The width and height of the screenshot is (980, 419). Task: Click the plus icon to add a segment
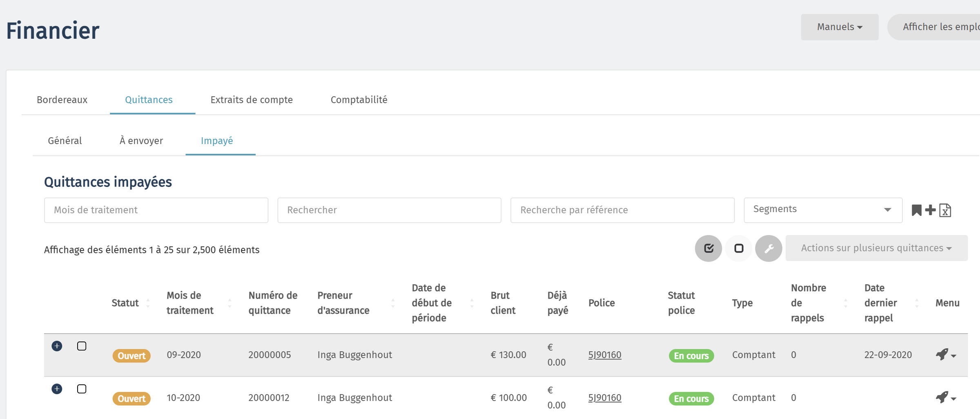pyautogui.click(x=931, y=210)
